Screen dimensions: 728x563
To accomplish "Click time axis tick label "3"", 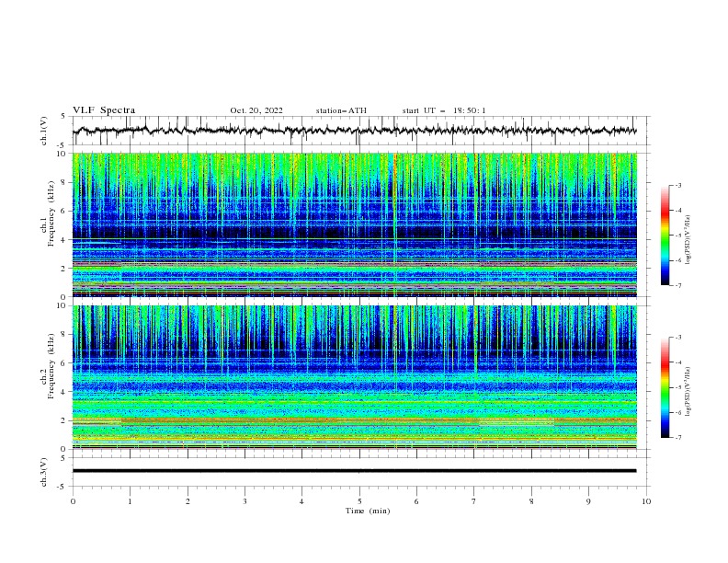I will (x=245, y=501).
